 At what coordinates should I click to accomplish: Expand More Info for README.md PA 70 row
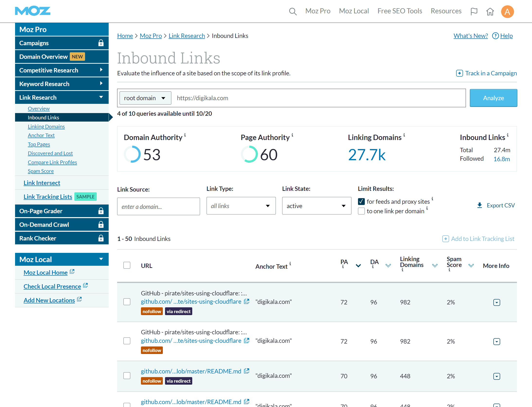497,376
